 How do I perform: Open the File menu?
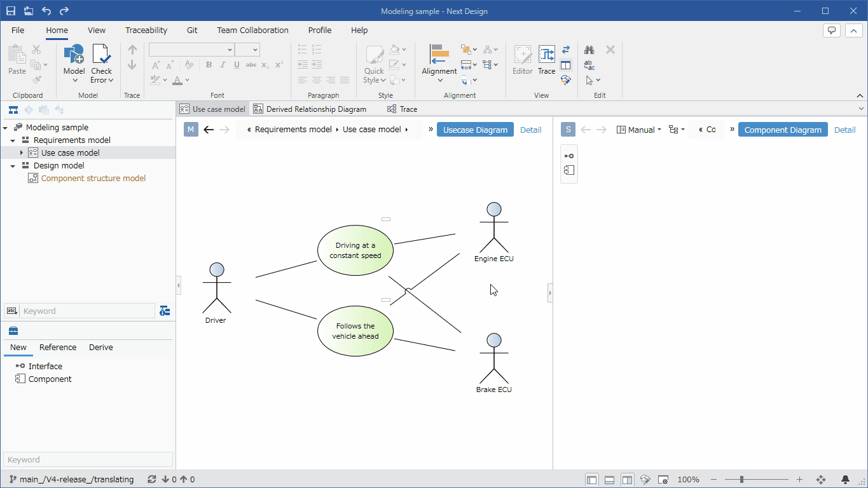tap(18, 30)
